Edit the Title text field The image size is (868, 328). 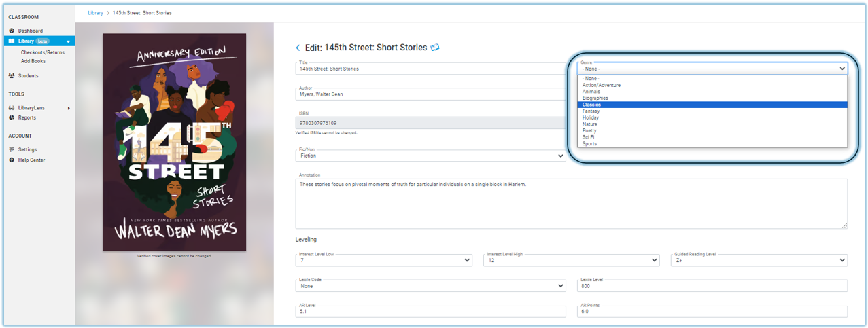430,68
